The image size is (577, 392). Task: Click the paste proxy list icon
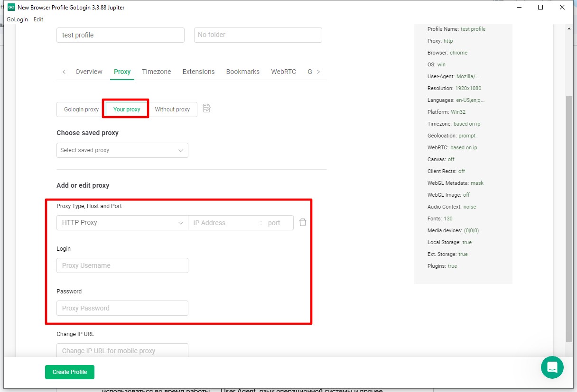[x=206, y=109]
